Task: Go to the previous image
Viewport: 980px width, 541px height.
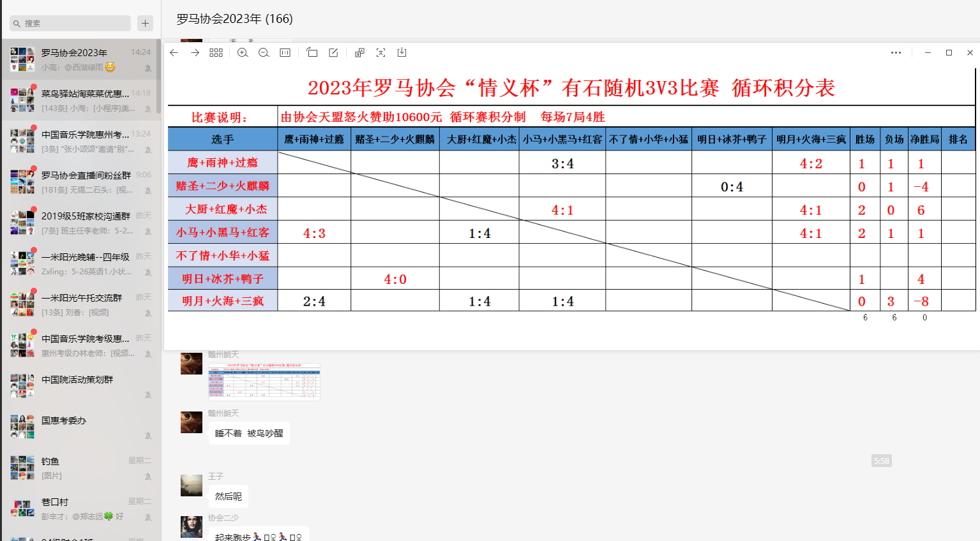Action: click(x=174, y=52)
